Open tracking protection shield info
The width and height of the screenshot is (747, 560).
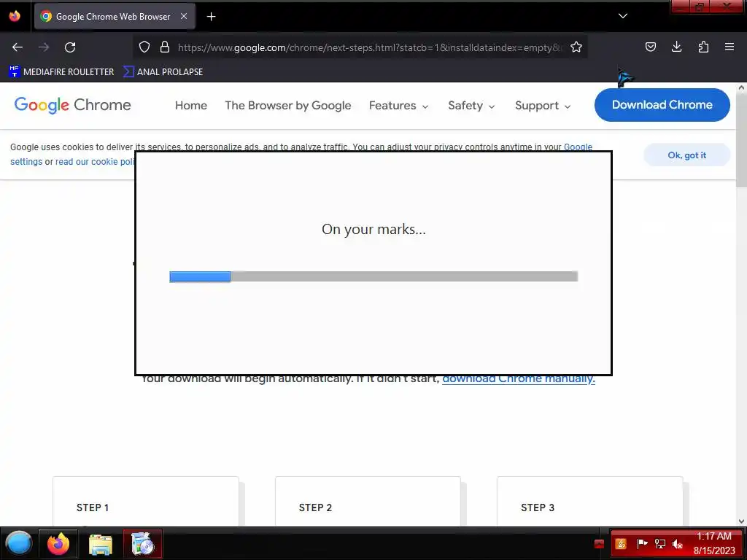pos(144,47)
